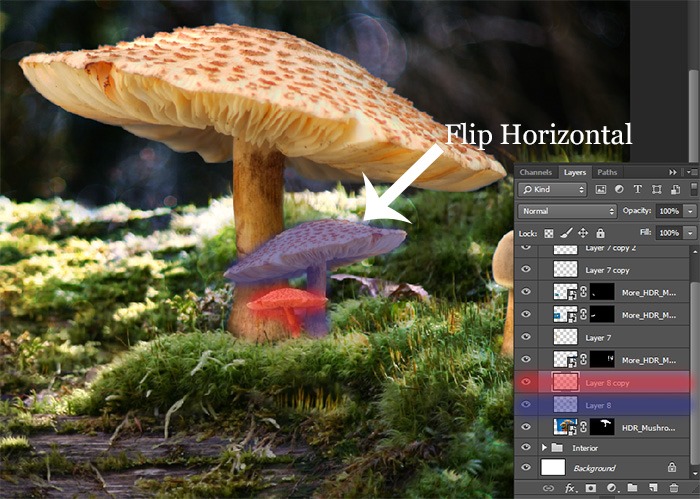Click the lock transparent pixels icon
Screen dimensions: 700x499
pos(549,233)
